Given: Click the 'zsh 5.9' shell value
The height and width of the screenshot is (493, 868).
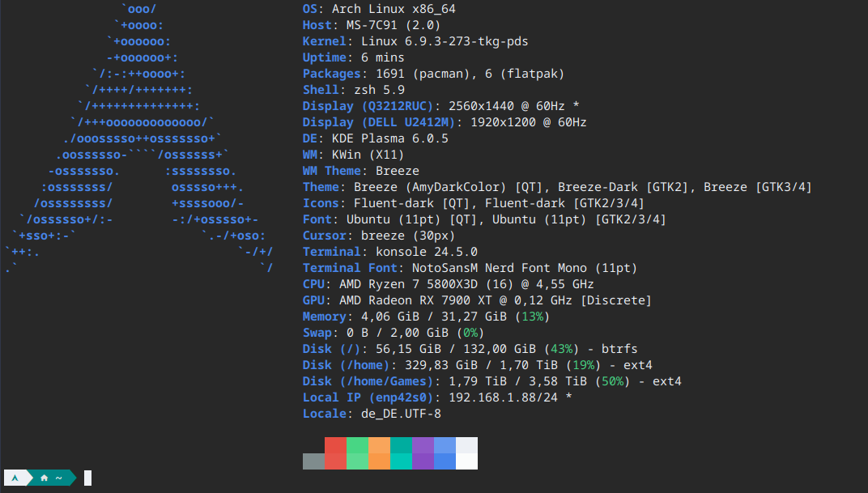Looking at the screenshot, I should pos(379,90).
